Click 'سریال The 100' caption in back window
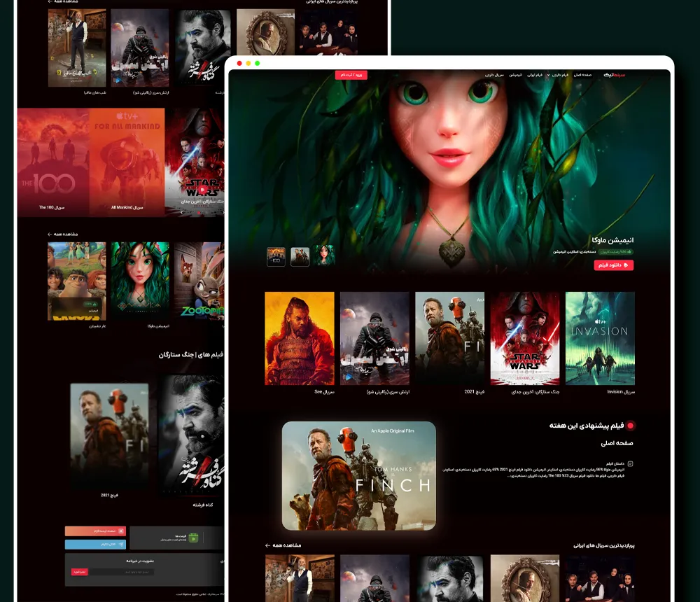Screen dimensions: 700x602 tap(52, 207)
